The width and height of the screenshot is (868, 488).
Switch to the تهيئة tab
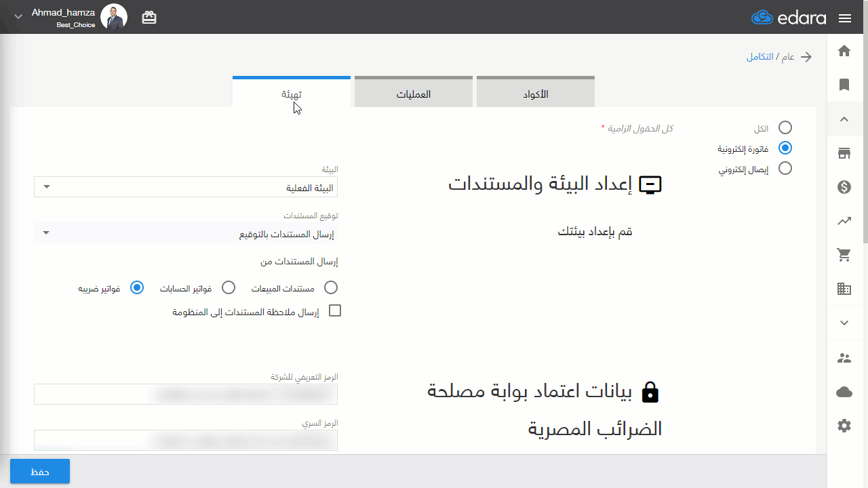point(292,93)
